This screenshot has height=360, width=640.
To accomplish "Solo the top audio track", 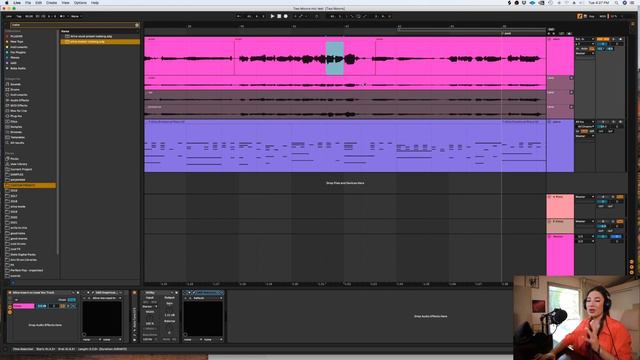I will click(613, 39).
